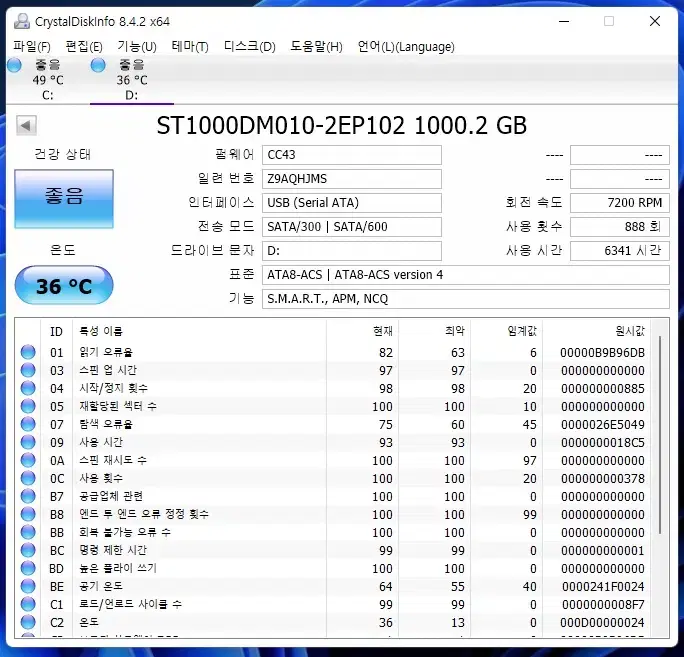Open the 디스크(D) menu
Screen dimensions: 684x657
coord(250,46)
